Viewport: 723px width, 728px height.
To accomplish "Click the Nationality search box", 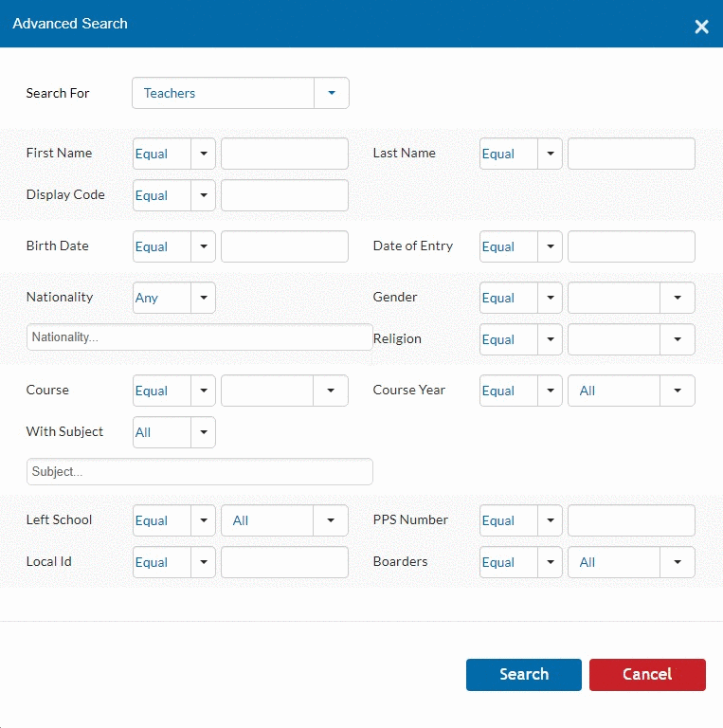I will pyautogui.click(x=200, y=337).
